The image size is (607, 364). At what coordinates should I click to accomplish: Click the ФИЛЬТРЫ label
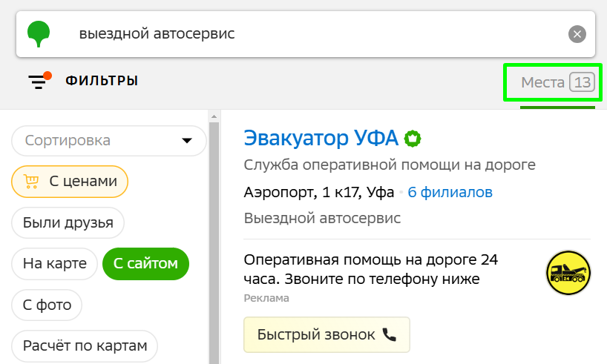click(x=102, y=81)
